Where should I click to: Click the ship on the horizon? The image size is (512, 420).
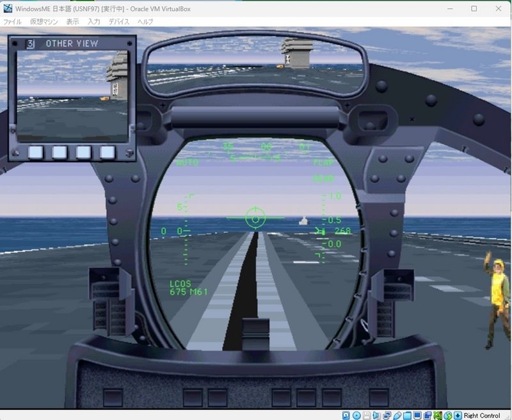(304, 221)
